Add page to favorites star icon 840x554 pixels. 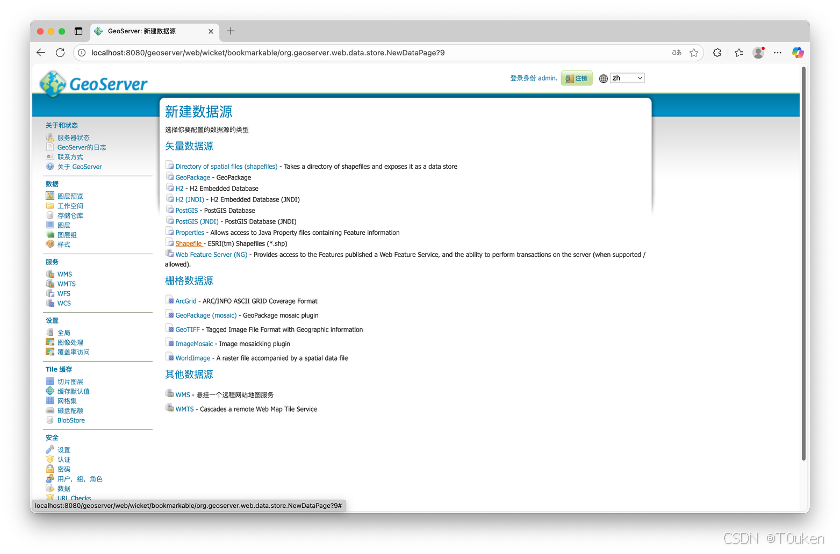694,53
